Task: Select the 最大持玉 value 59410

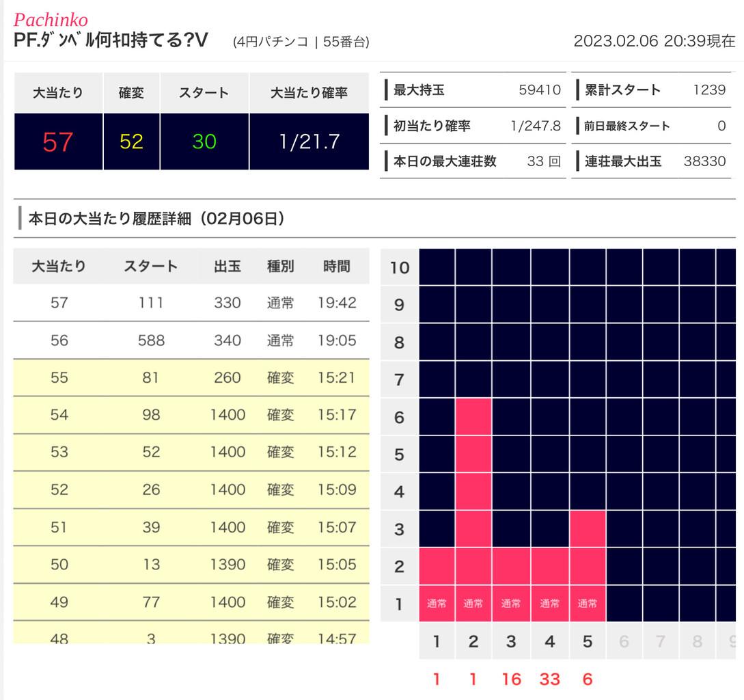Action: pyautogui.click(x=540, y=90)
